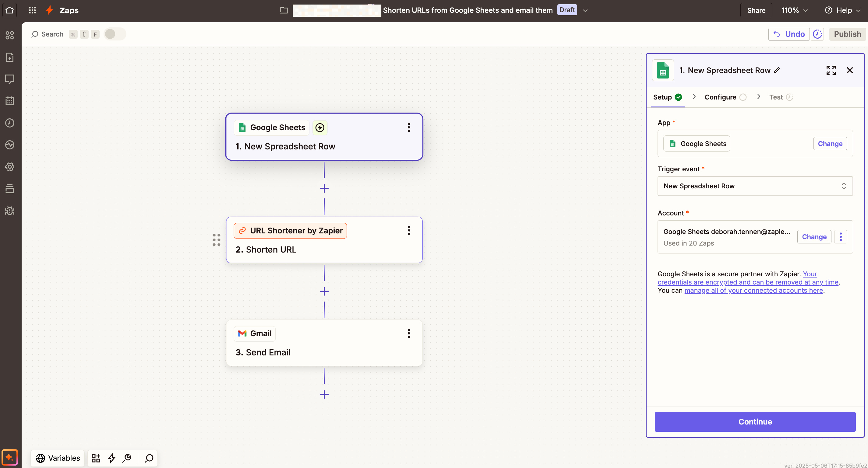Click the bottom toolbar lightning icon

pyautogui.click(x=111, y=458)
